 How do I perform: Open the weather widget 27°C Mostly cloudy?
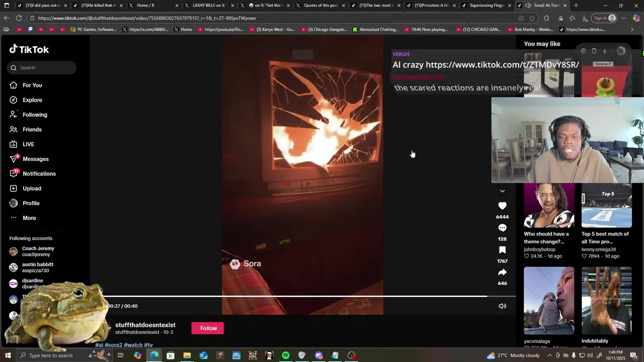click(513, 355)
